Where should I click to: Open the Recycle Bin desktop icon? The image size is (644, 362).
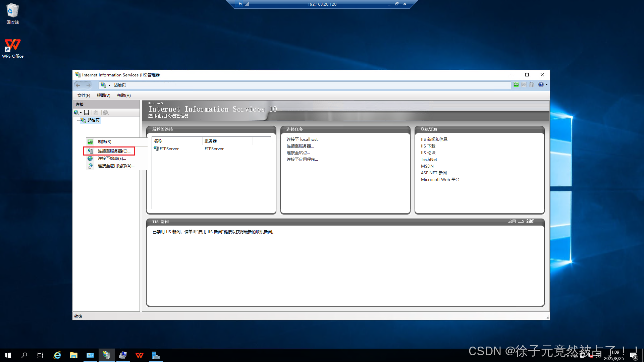coord(13,14)
